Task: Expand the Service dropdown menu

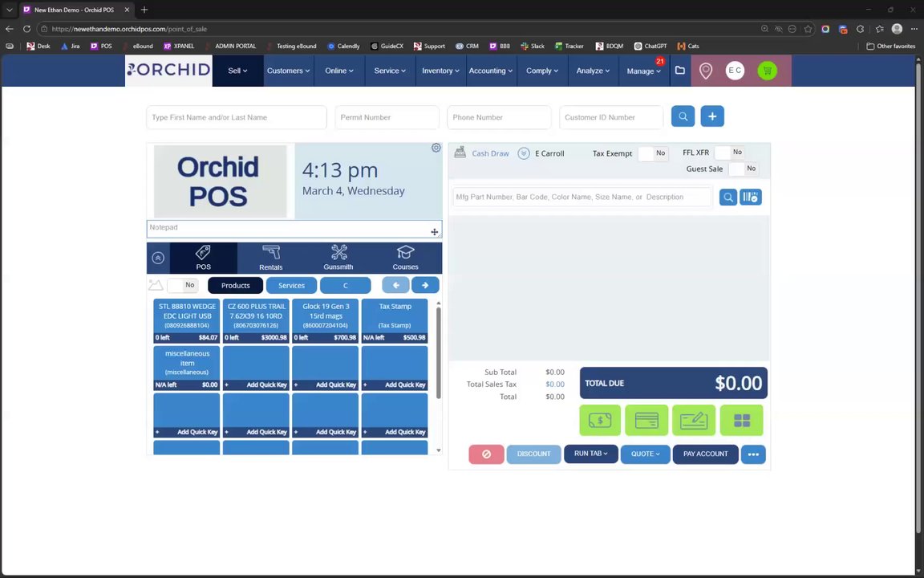Action: [390, 71]
